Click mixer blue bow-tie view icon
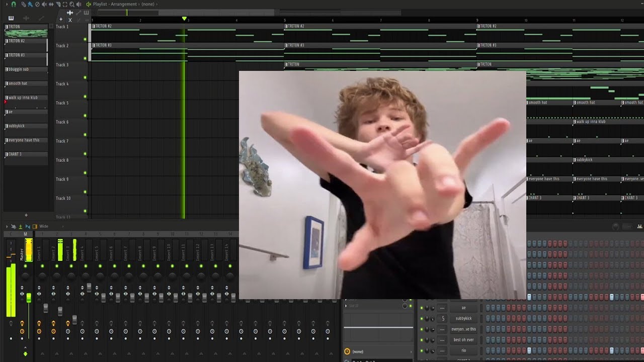The height and width of the screenshot is (362, 644). click(x=28, y=227)
